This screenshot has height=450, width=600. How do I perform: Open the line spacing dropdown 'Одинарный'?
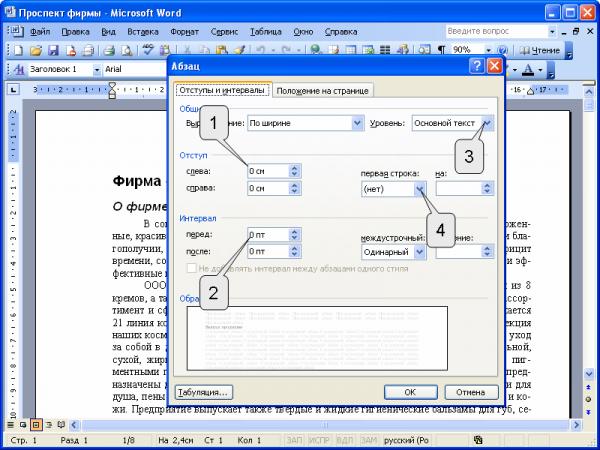(x=420, y=252)
